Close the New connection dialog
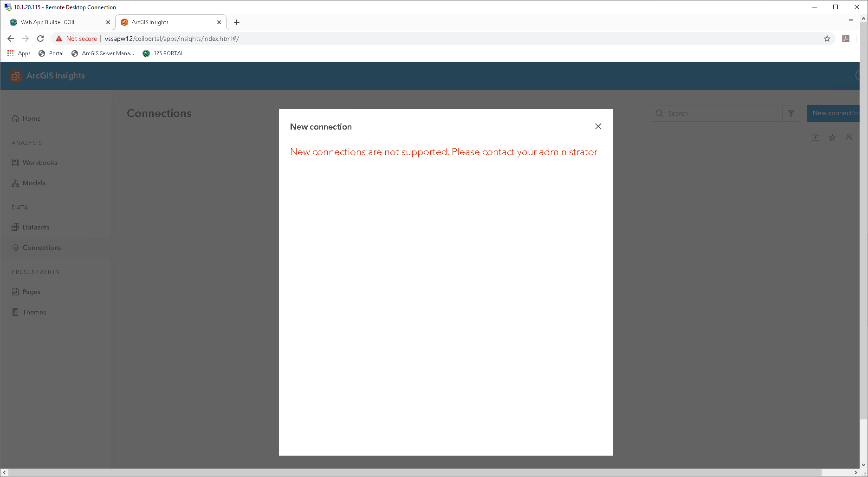The height and width of the screenshot is (477, 868). [x=598, y=126]
